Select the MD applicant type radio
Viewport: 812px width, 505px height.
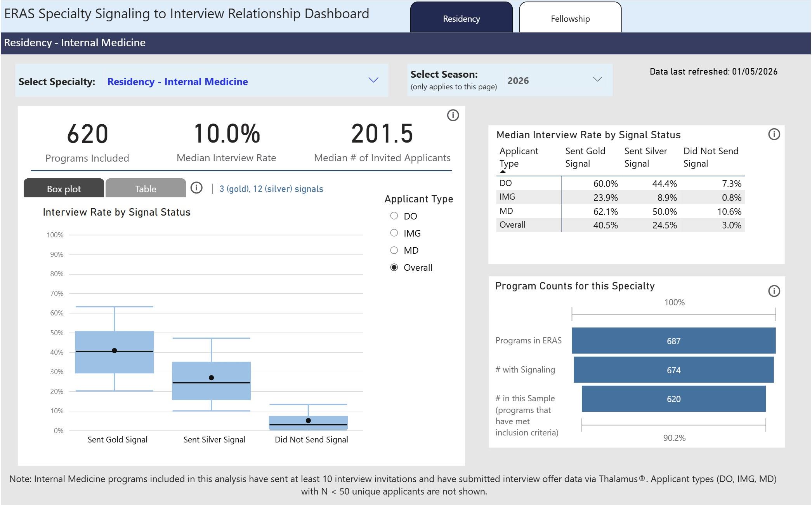tap(394, 250)
